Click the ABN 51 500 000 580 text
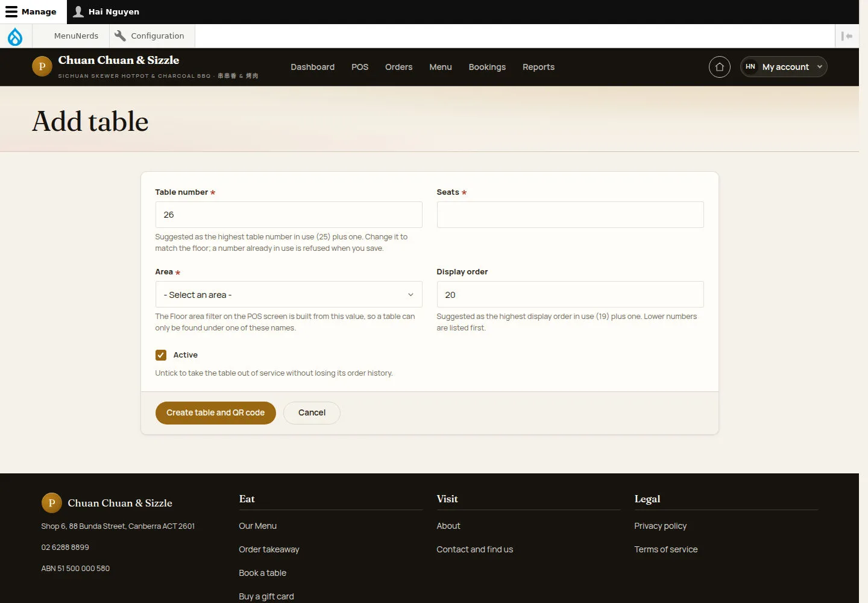 click(x=75, y=569)
